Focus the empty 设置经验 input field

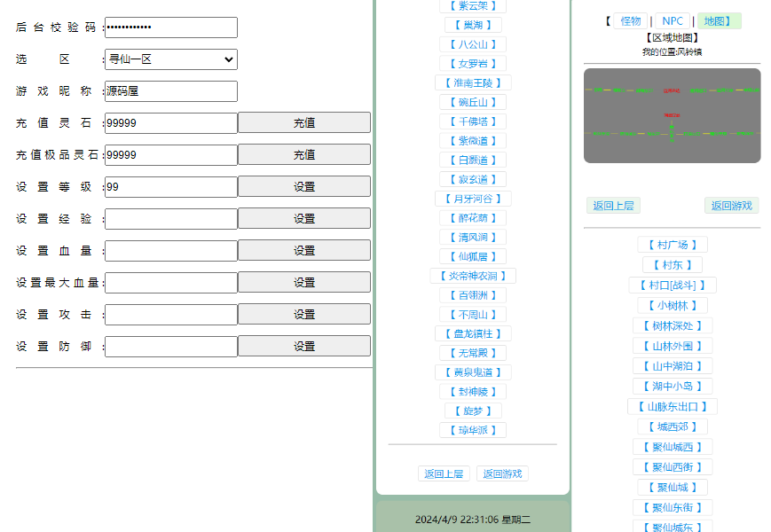tap(171, 219)
